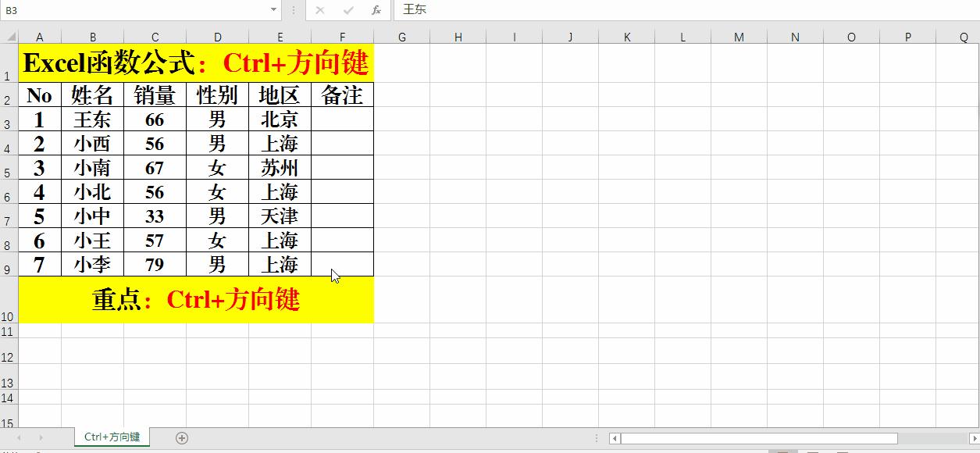Click the Select All corner button
The height and width of the screenshot is (453, 980).
(x=9, y=37)
